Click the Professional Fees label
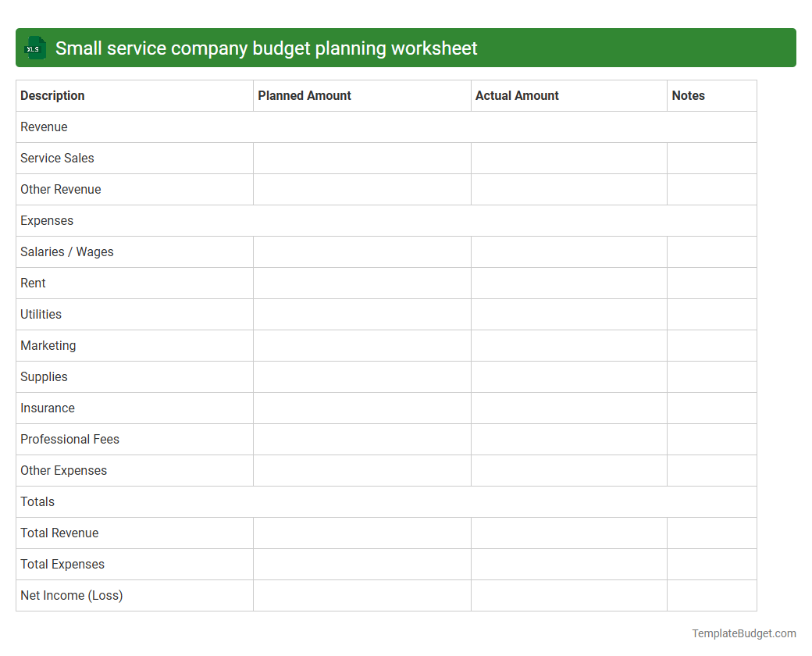Screen dimensions: 812x656 [69, 439]
